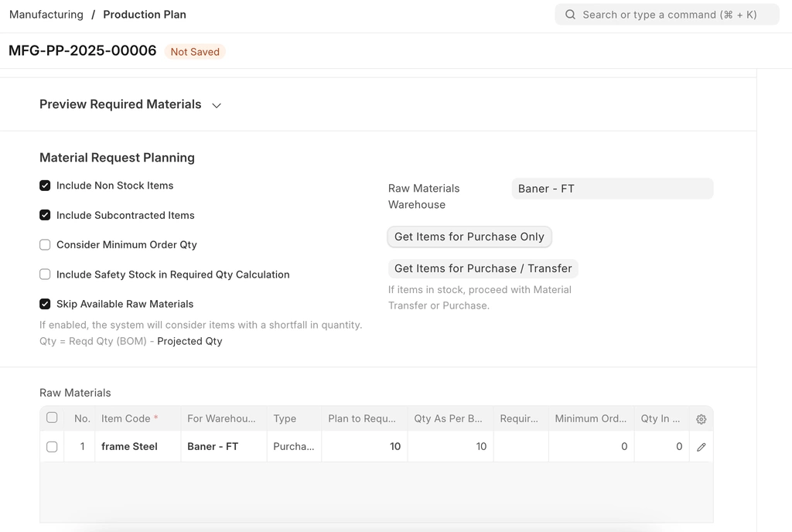Click the frame Steel item code cell
792x532 pixels.
coord(138,447)
